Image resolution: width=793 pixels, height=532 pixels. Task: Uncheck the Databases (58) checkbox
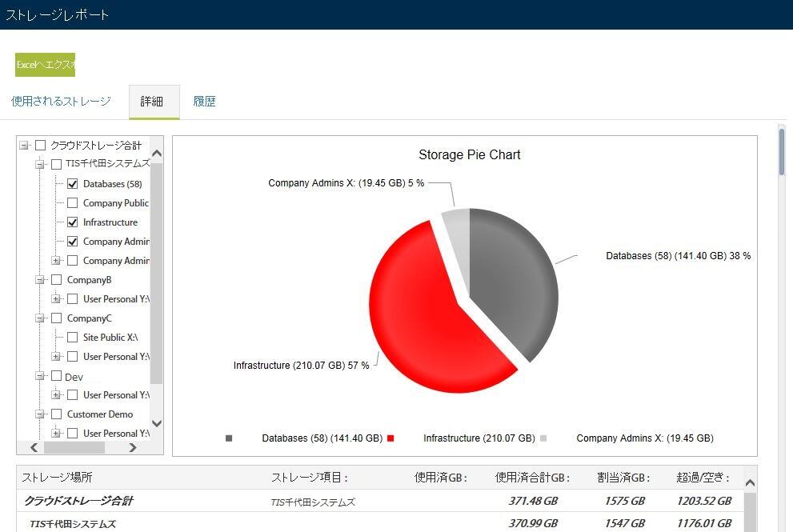[72, 183]
